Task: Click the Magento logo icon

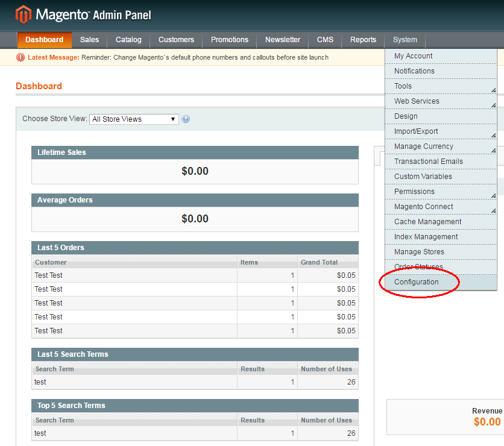Action: (x=24, y=14)
